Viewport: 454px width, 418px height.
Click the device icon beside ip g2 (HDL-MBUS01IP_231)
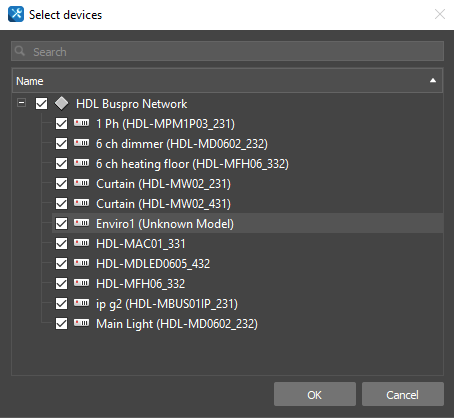pyautogui.click(x=81, y=303)
